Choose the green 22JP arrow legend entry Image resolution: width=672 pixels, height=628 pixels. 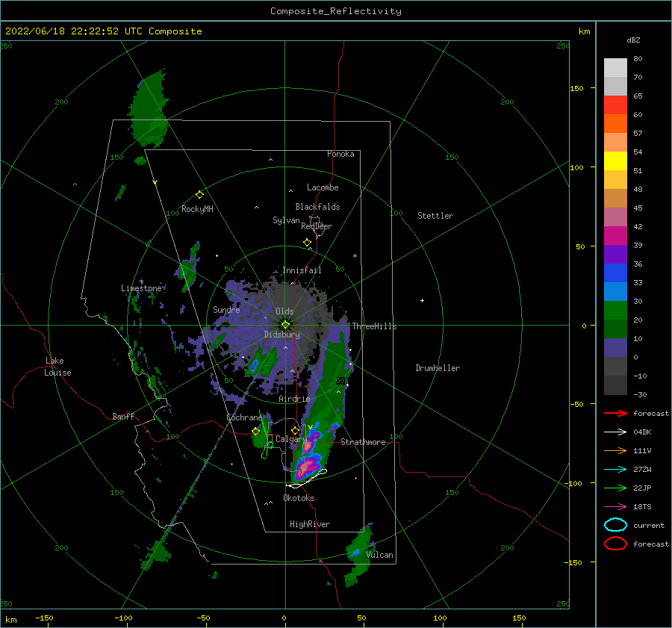pos(615,488)
